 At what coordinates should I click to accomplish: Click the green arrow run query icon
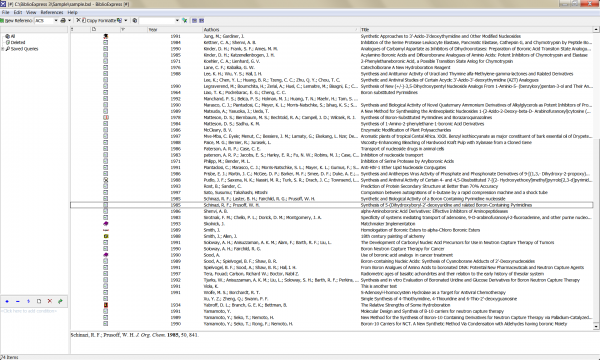pos(60,301)
